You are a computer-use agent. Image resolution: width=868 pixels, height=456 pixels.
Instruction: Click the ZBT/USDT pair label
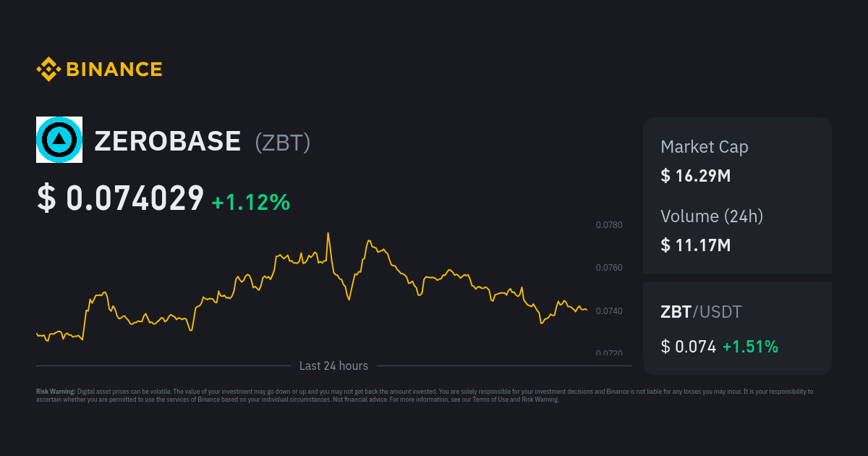[x=701, y=312]
